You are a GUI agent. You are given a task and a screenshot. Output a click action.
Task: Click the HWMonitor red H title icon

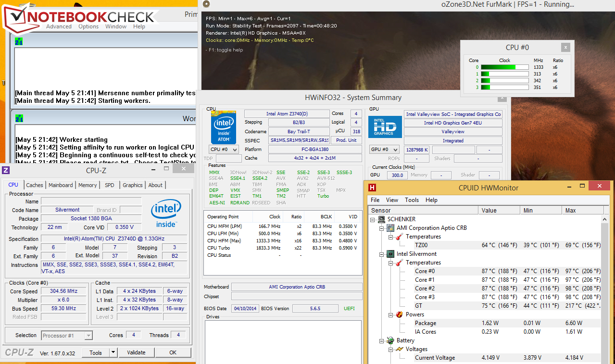point(372,188)
